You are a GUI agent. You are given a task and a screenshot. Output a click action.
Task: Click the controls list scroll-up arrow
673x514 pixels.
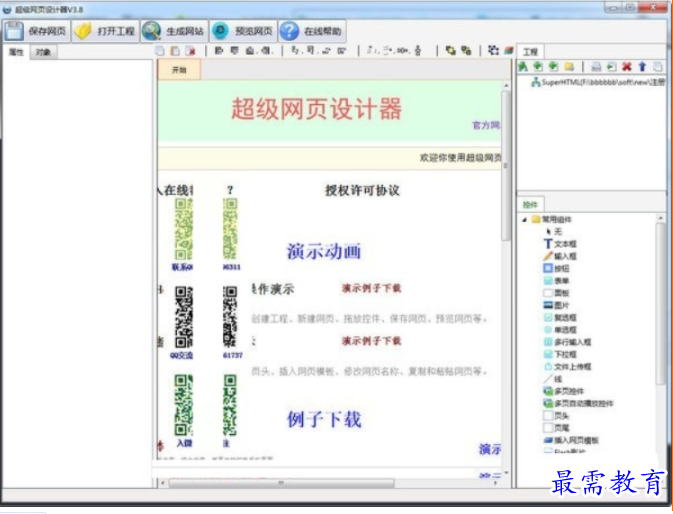[661, 219]
